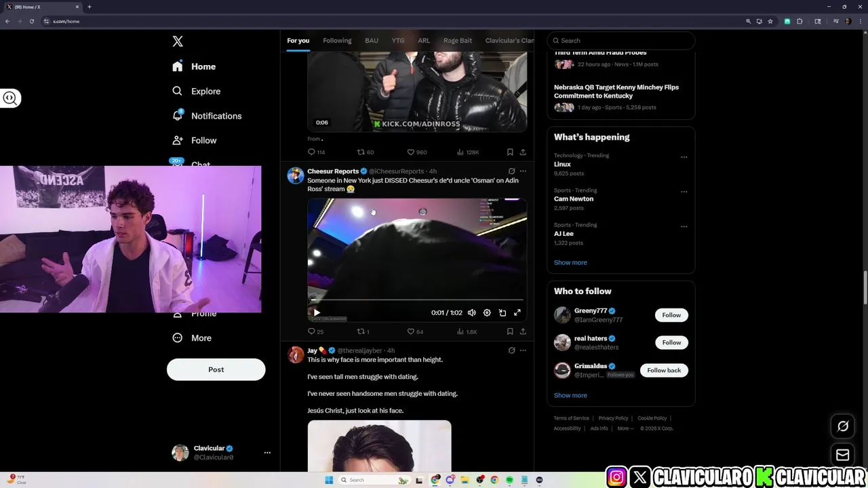868x488 pixels.
Task: Click the Windows Start button
Action: click(329, 480)
